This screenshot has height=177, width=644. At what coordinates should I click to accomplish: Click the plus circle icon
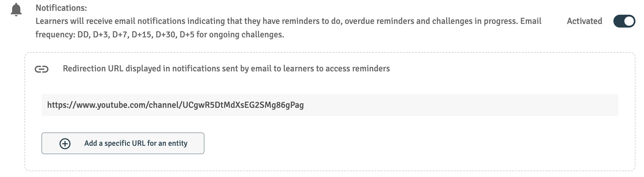[x=65, y=144]
